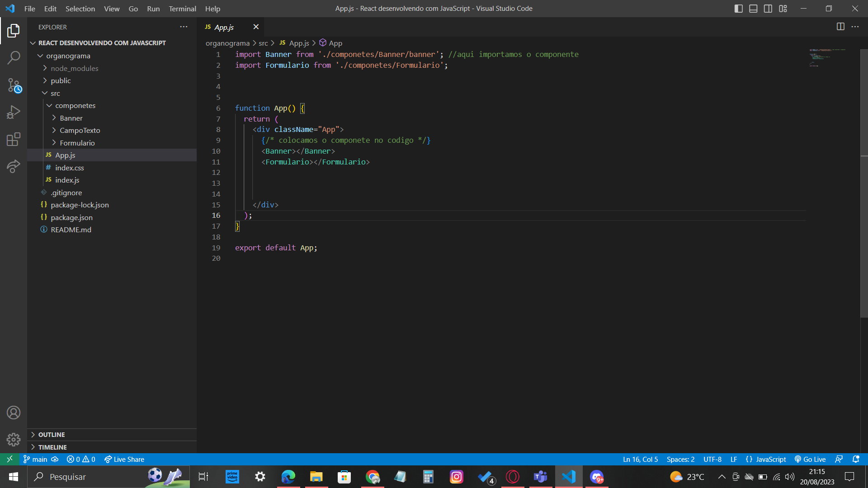Screen dimensions: 868x488
Task: Select the Go Live status bar button
Action: pyautogui.click(x=814, y=460)
